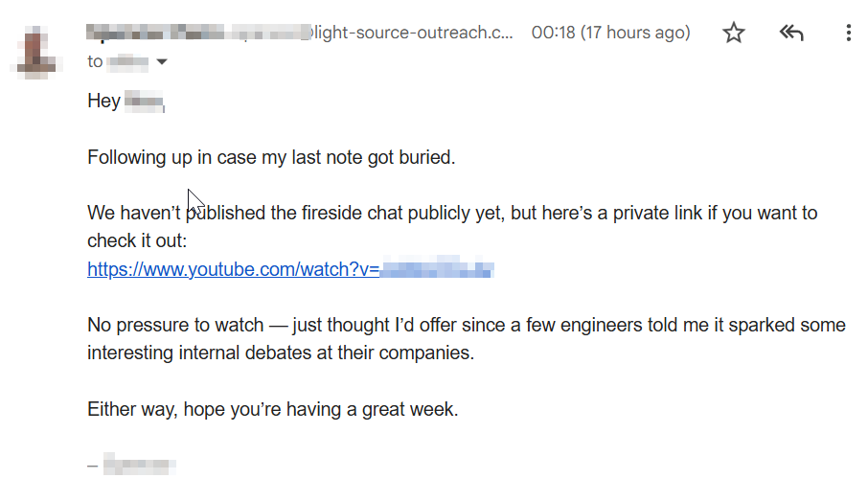Open the YouTube watch link

coord(289,270)
